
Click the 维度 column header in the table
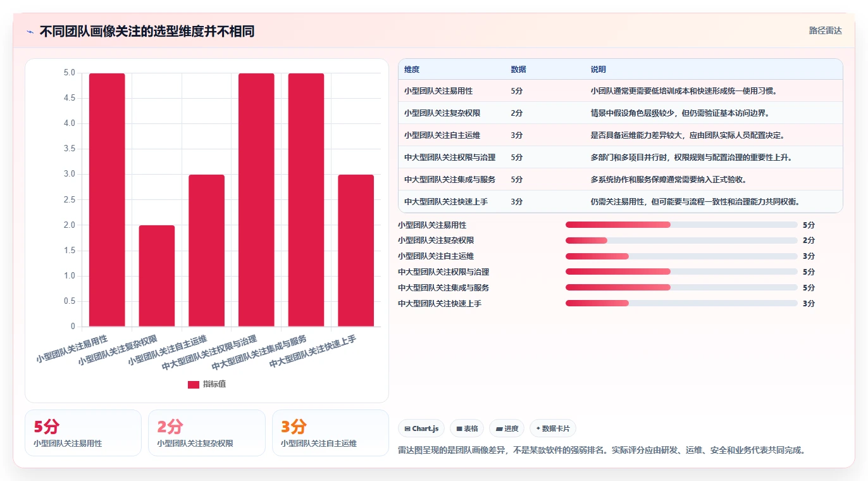point(412,70)
